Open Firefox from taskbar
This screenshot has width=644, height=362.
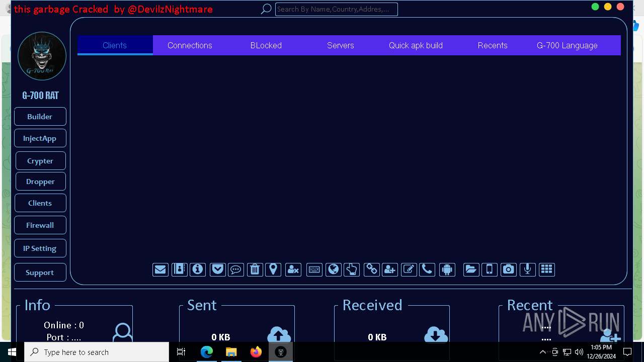tap(256, 352)
